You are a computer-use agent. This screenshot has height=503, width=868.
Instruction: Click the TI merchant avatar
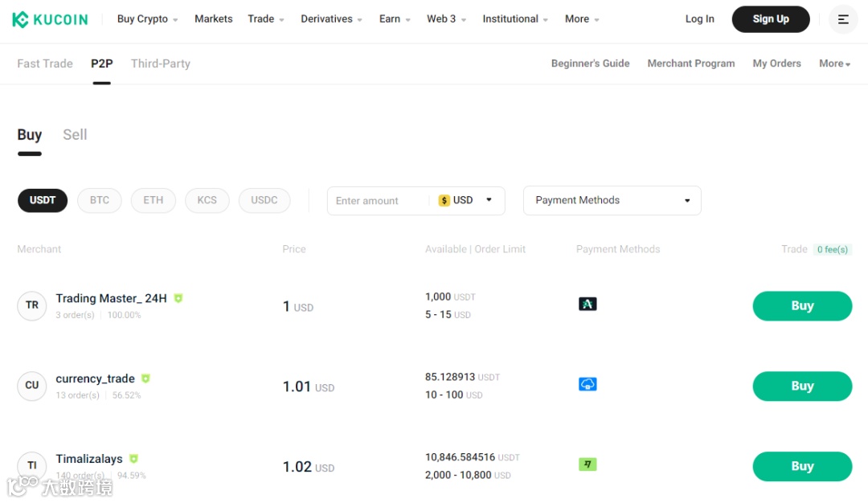(x=32, y=466)
